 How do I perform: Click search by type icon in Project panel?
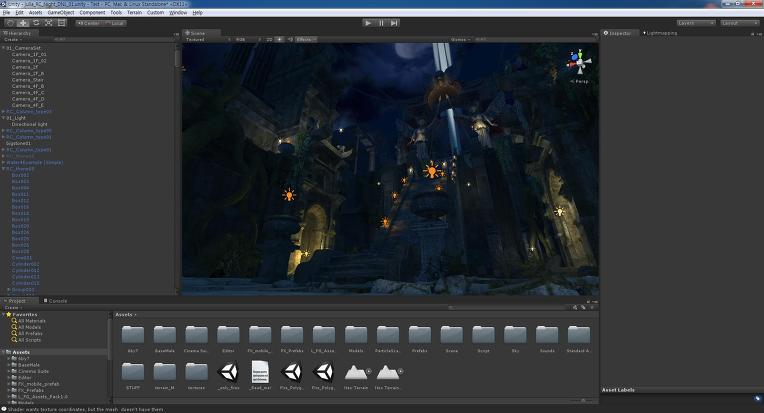point(575,307)
